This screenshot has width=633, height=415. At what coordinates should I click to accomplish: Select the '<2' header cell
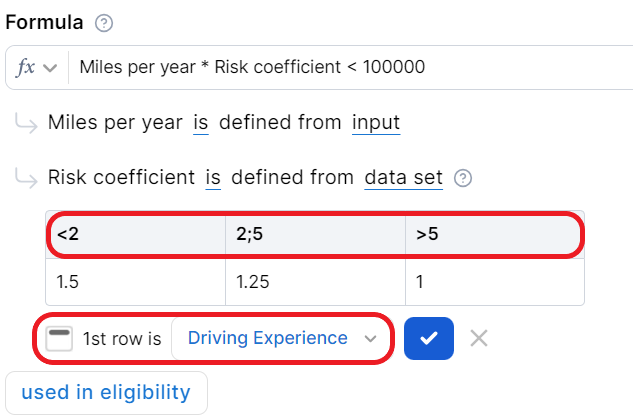click(135, 235)
